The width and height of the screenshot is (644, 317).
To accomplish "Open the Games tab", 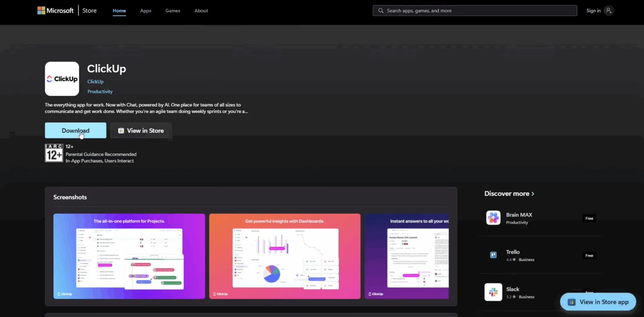I will point(173,11).
